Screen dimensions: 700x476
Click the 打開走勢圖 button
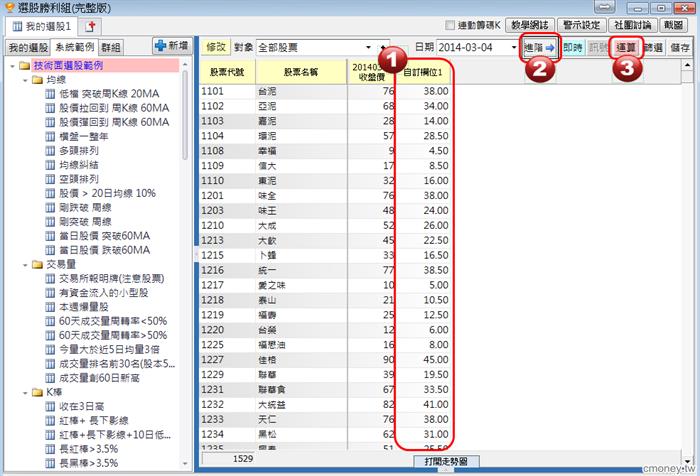pyautogui.click(x=446, y=461)
